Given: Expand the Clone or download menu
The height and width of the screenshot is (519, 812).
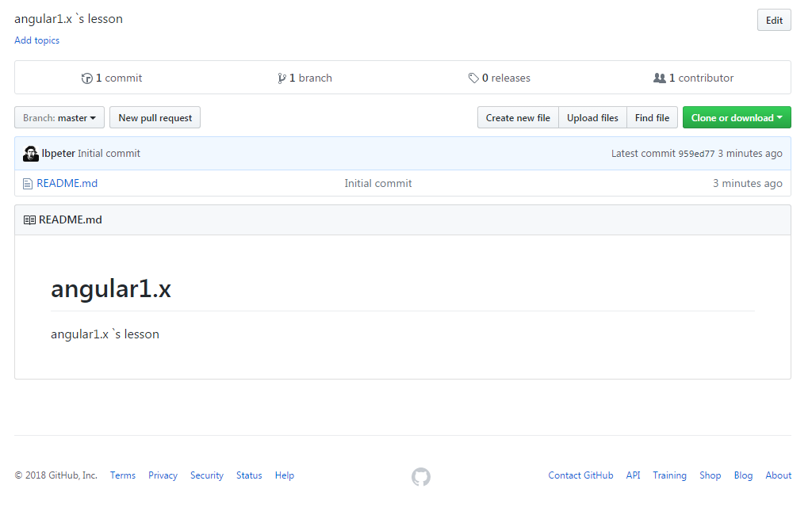Looking at the screenshot, I should pyautogui.click(x=737, y=117).
